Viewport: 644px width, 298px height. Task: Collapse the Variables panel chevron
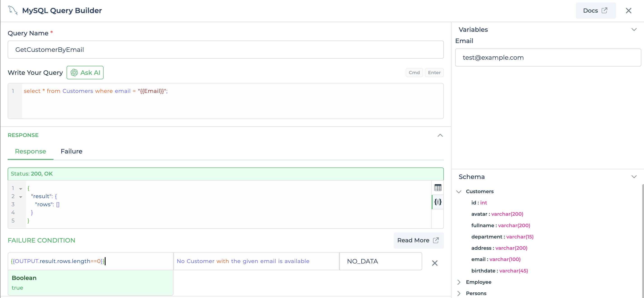634,30
